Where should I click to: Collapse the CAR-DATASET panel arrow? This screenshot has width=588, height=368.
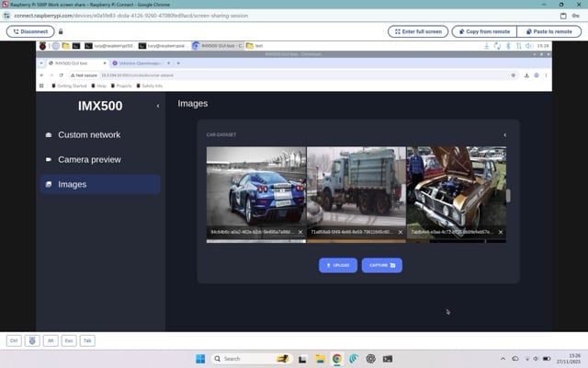tap(504, 135)
